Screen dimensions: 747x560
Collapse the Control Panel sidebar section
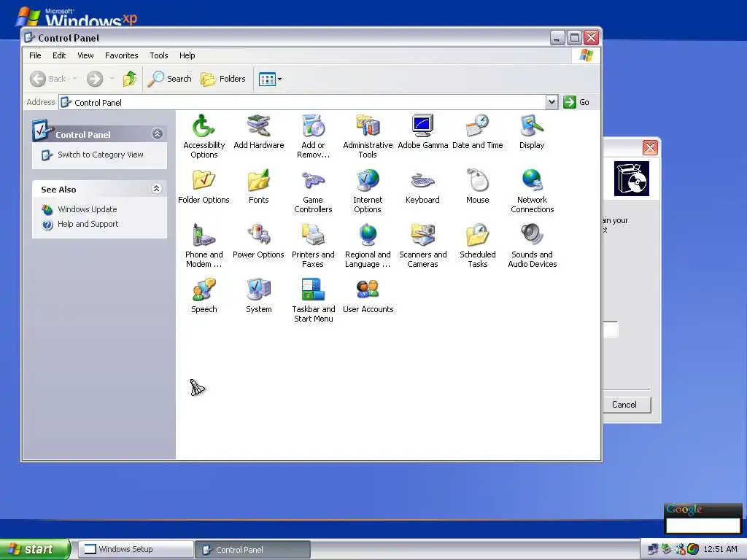[x=157, y=134]
